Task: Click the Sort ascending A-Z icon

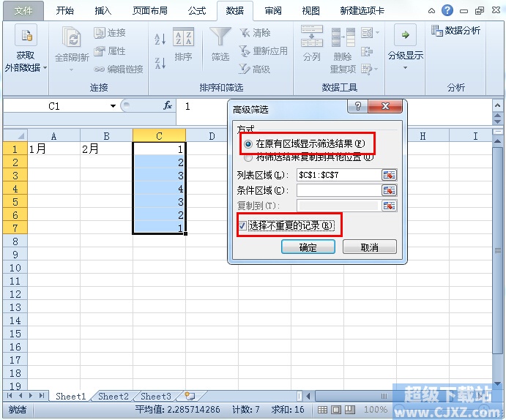Action: coord(160,40)
